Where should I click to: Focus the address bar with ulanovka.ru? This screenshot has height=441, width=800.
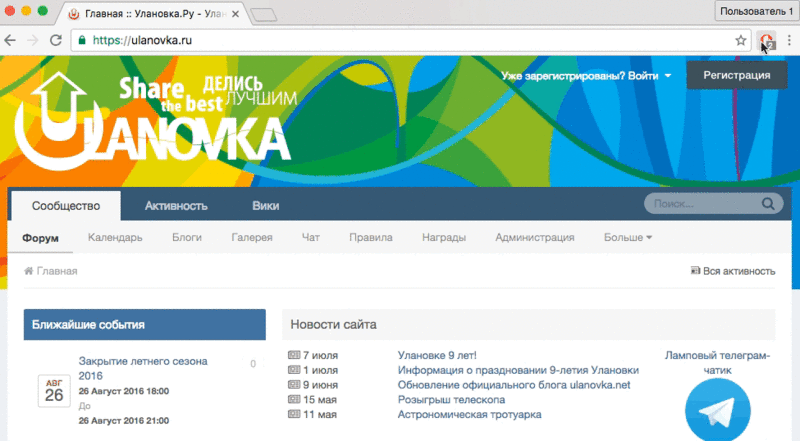[x=411, y=40]
